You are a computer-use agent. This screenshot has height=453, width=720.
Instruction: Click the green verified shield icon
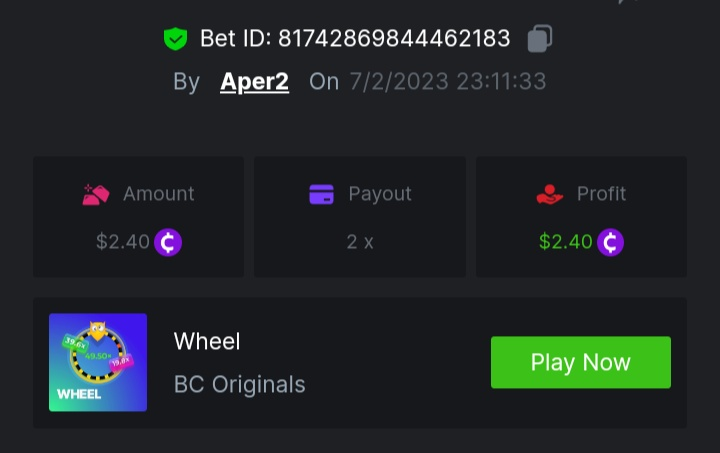pos(176,39)
